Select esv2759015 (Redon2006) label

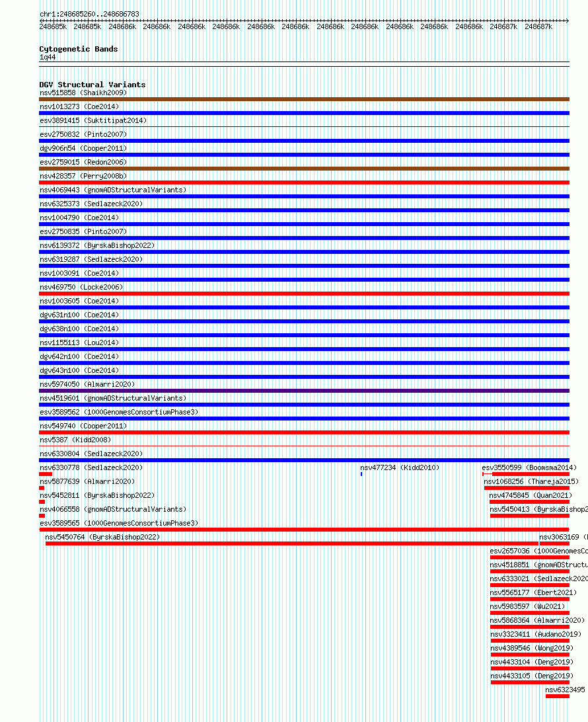[x=83, y=162]
